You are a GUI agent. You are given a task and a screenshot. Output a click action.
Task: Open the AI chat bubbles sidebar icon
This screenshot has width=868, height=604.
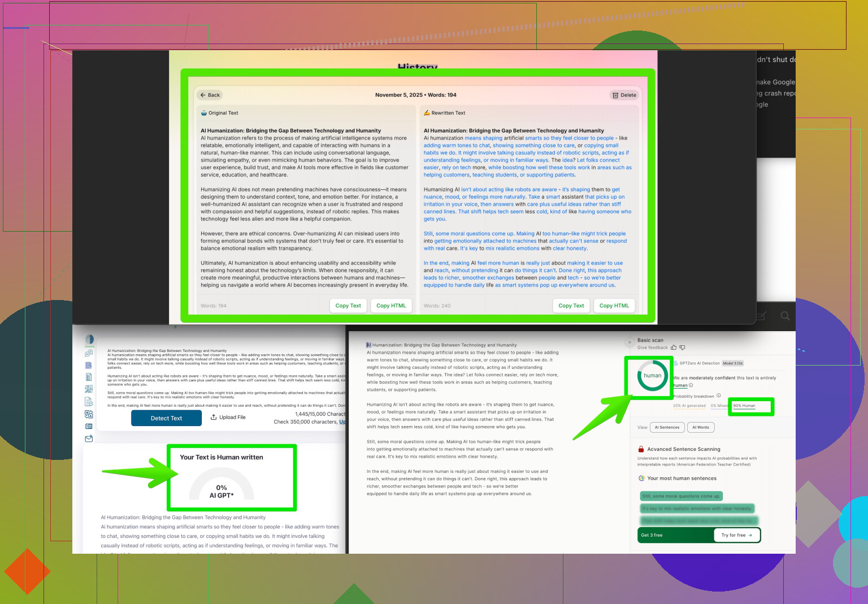tap(89, 353)
